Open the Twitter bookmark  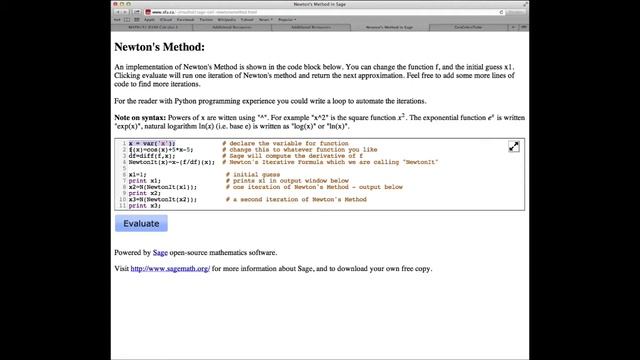click(x=206, y=20)
